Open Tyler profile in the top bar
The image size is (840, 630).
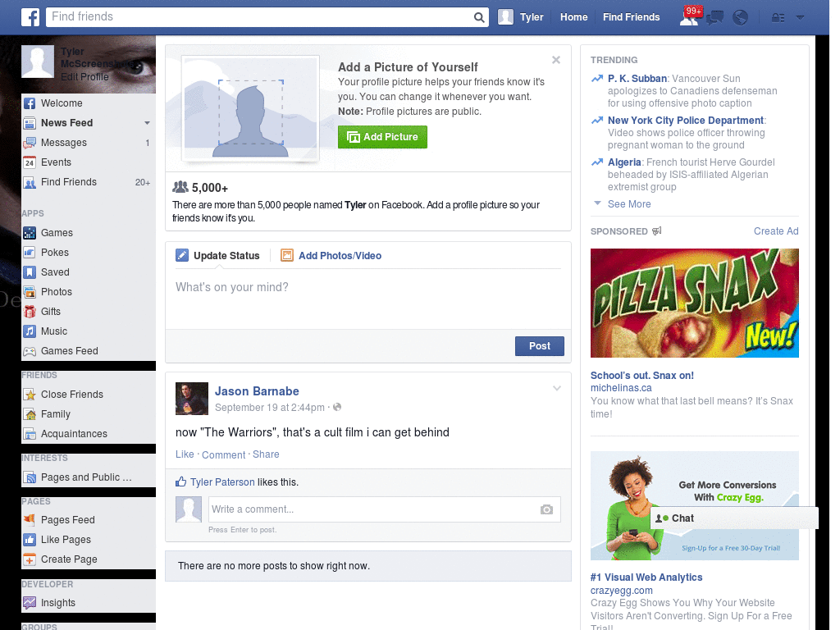click(x=521, y=17)
